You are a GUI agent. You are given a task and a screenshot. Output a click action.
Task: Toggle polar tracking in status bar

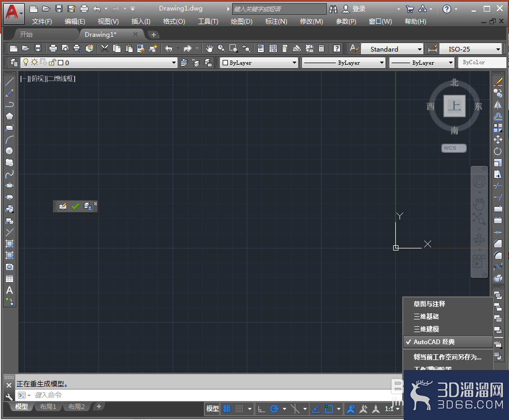click(x=274, y=408)
